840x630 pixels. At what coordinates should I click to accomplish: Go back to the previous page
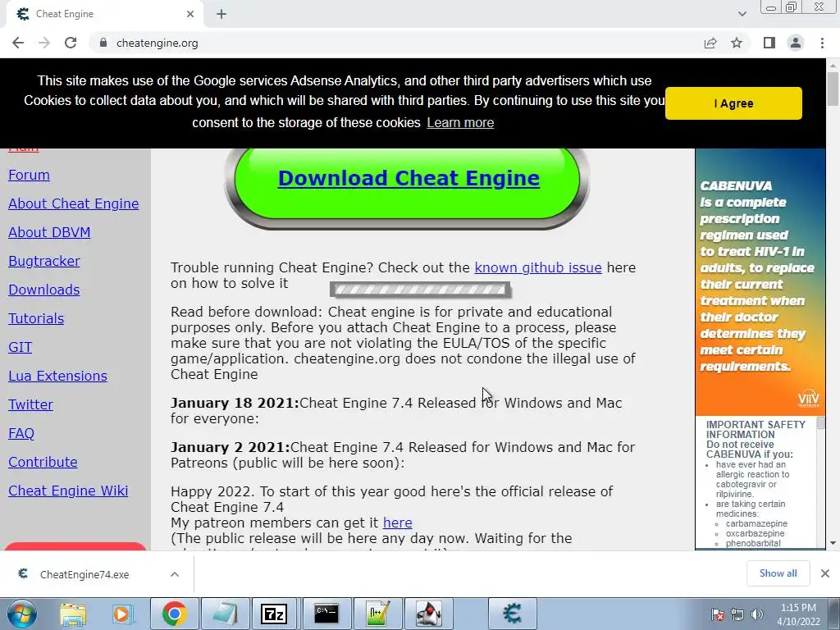18,43
